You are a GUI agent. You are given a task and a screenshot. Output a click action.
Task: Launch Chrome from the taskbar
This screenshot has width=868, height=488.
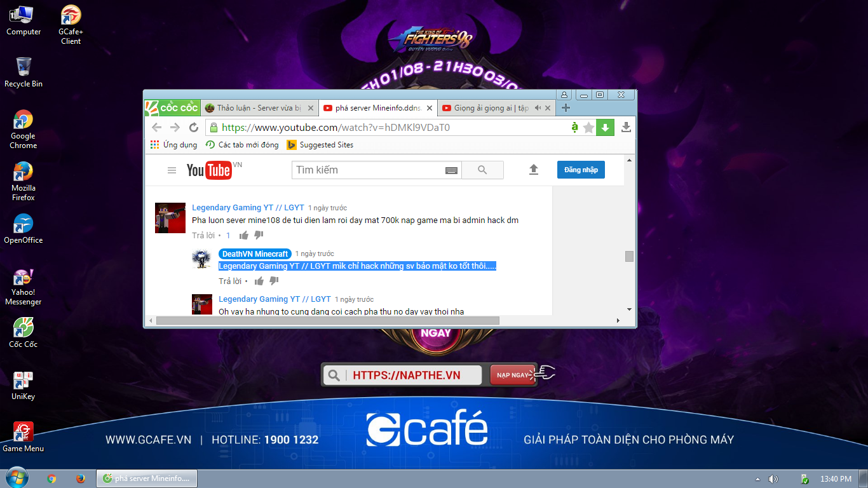tap(51, 478)
